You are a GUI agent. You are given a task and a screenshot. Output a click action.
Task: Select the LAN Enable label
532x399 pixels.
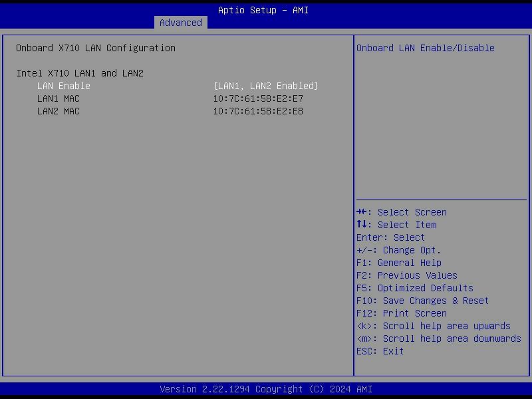64,86
